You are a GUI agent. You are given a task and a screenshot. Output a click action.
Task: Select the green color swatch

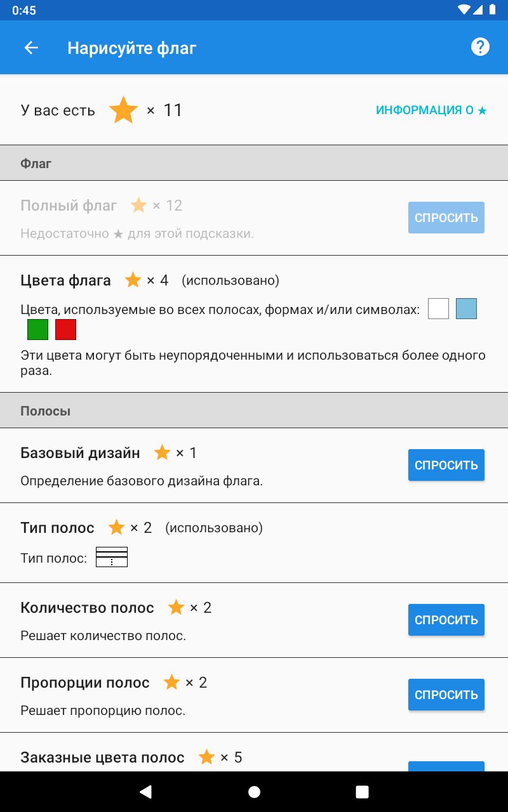(37, 330)
